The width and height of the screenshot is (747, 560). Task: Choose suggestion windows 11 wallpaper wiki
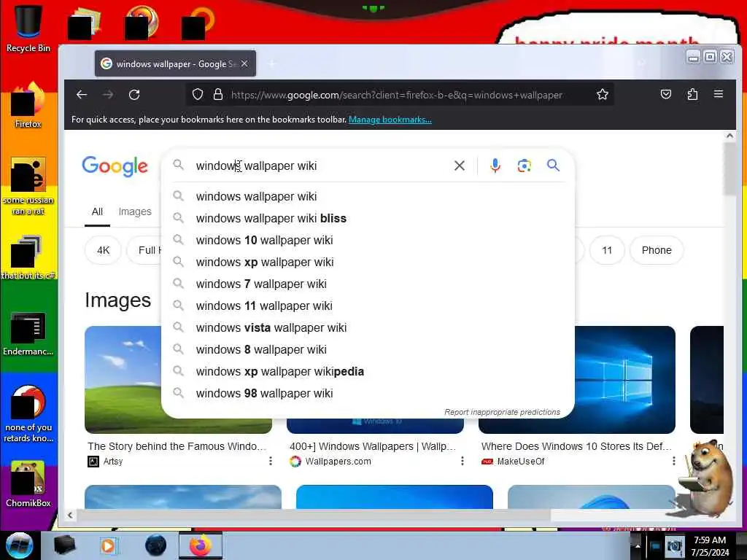[368, 306]
